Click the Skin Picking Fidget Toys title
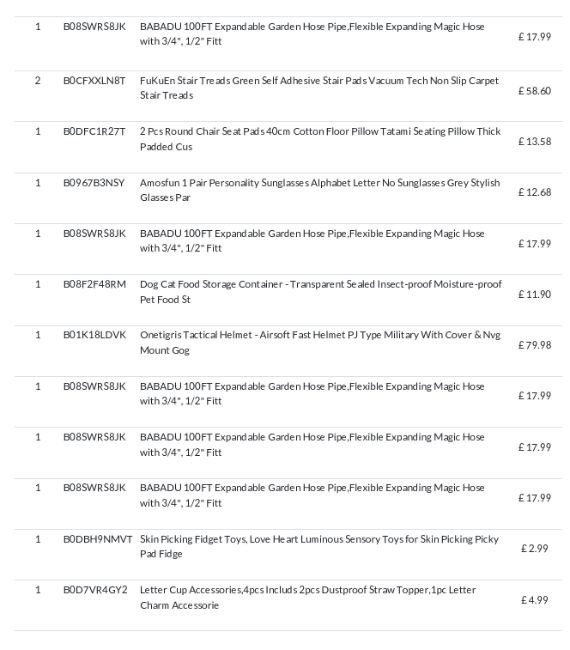 pos(319,546)
